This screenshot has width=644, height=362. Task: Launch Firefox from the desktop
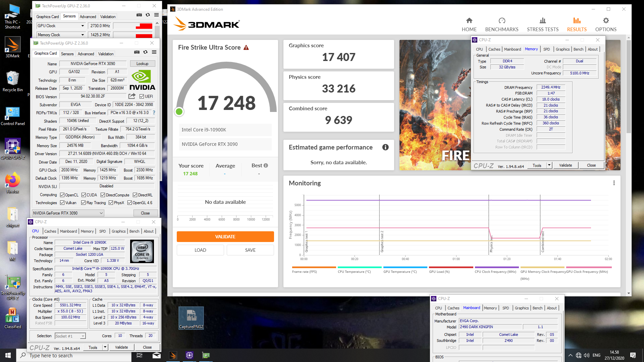click(12, 183)
